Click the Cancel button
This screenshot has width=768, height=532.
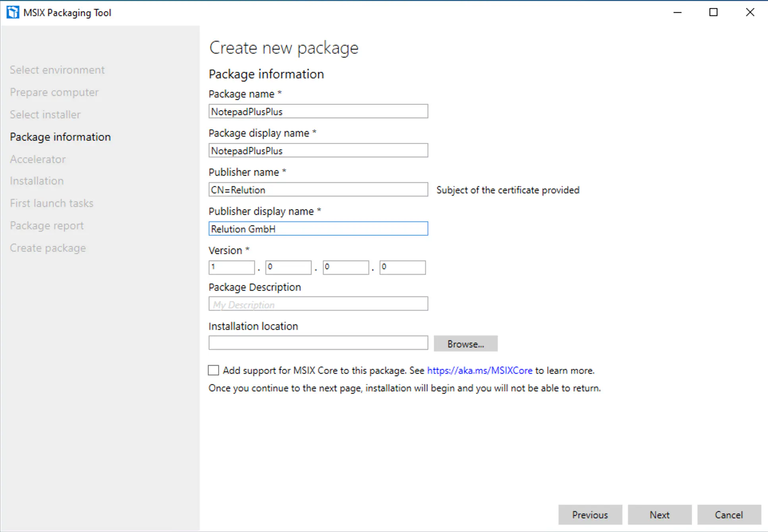[729, 515]
